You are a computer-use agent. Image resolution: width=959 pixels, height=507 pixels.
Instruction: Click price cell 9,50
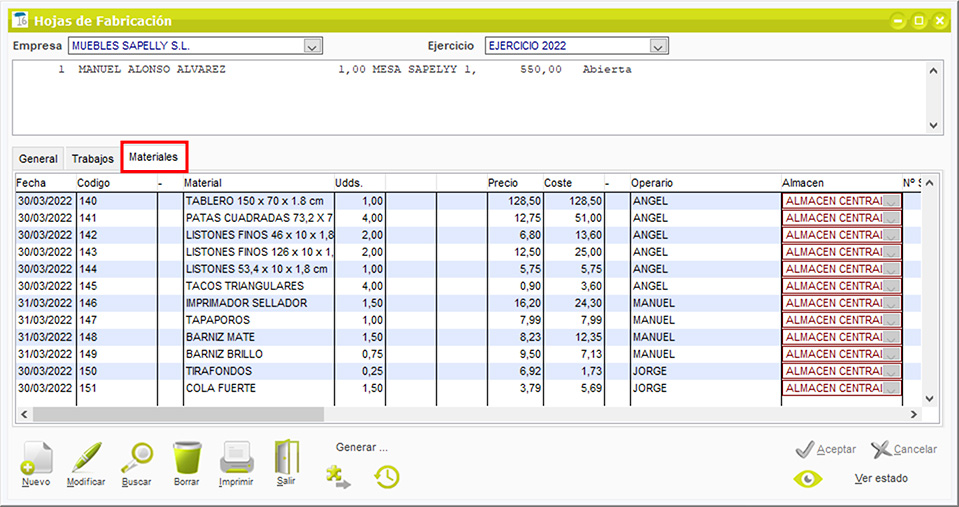coord(516,354)
